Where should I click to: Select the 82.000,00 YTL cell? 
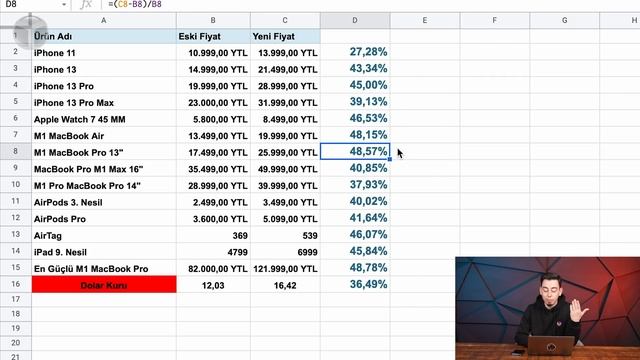pyautogui.click(x=213, y=269)
